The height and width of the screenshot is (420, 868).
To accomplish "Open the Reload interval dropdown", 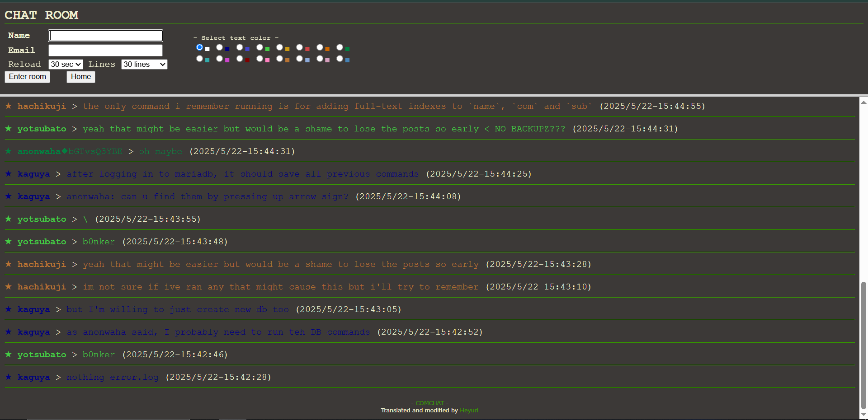I will click(x=66, y=65).
